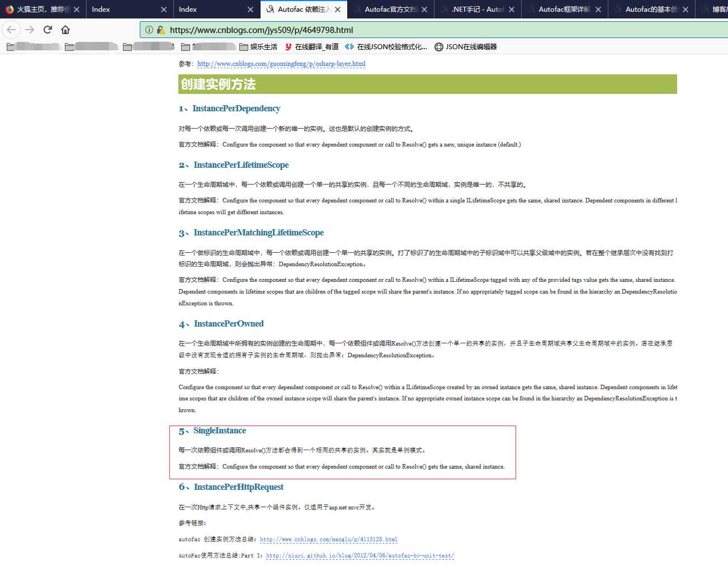Go forward to the next page
The height and width of the screenshot is (567, 728).
[30, 30]
